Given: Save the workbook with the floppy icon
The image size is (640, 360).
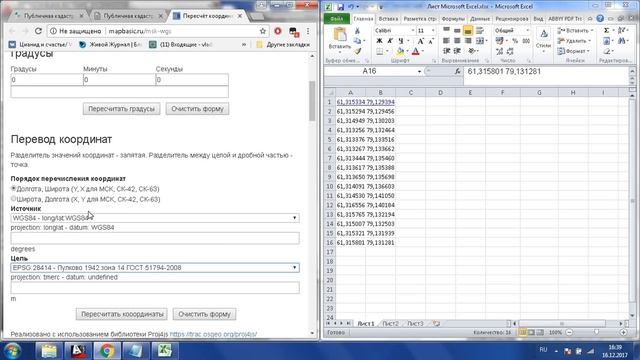Looking at the screenshot, I should 340,7.
